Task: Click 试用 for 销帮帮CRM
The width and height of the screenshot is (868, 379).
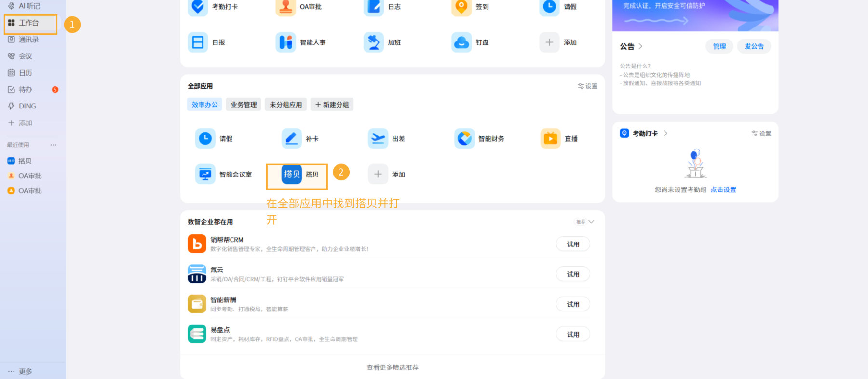Action: (573, 244)
